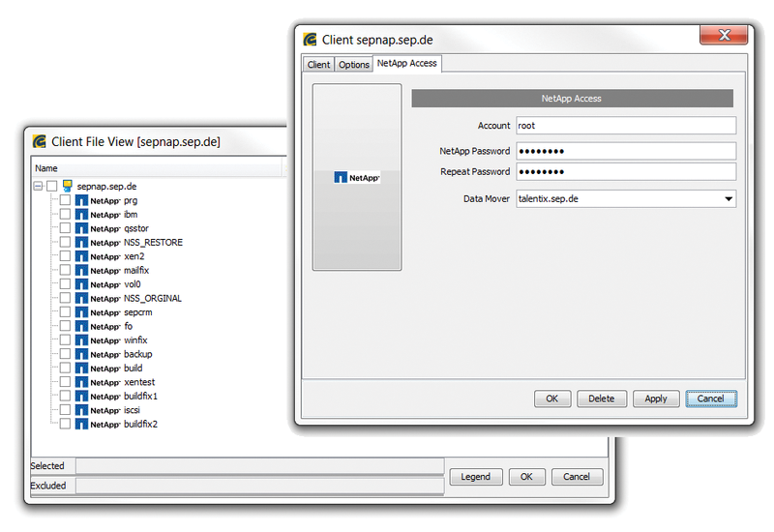Select the NetApp Access tab
Viewport: 774px width, 532px height.
point(406,63)
